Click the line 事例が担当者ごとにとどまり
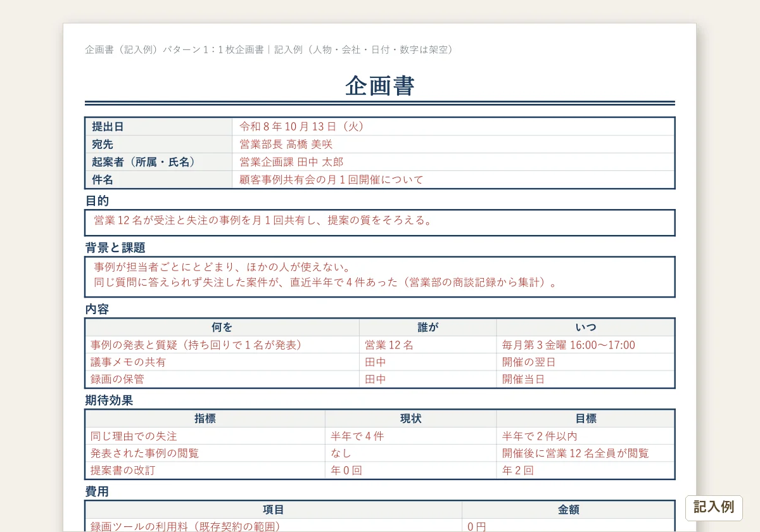The width and height of the screenshot is (760, 532). click(222, 267)
